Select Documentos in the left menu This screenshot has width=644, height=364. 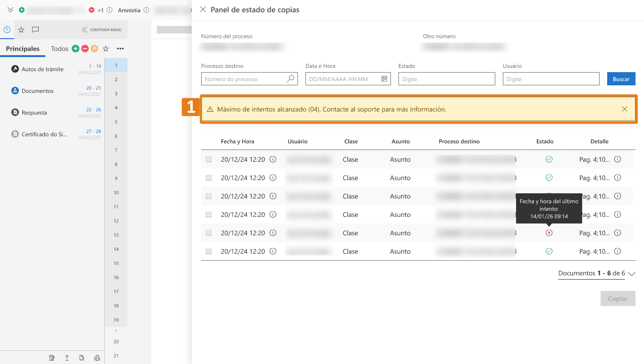click(37, 91)
